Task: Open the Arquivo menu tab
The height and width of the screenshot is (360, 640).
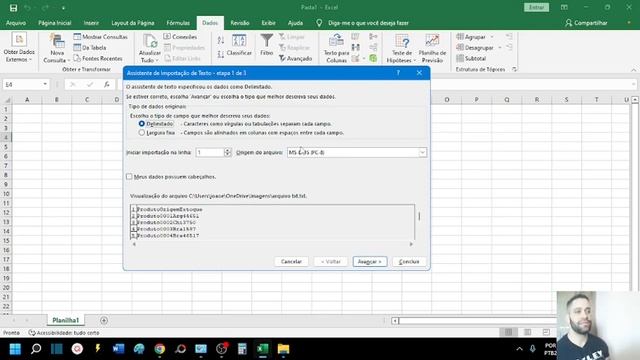Action: pos(16,23)
